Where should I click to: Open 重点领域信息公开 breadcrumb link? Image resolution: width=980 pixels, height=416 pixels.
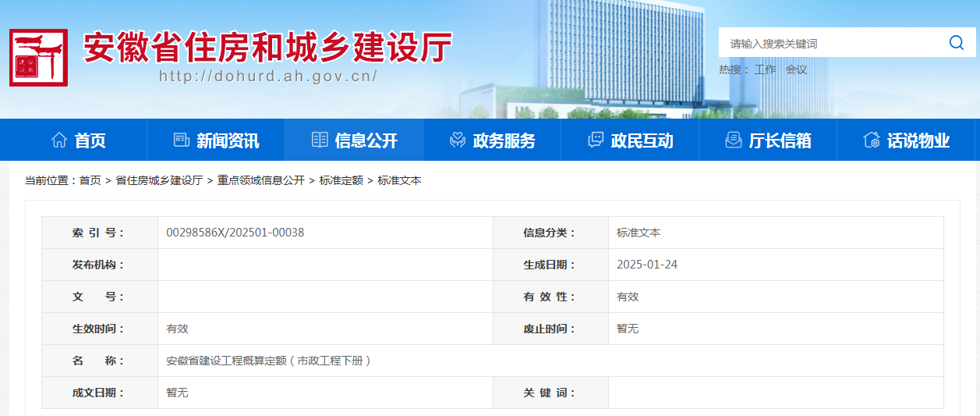[260, 180]
